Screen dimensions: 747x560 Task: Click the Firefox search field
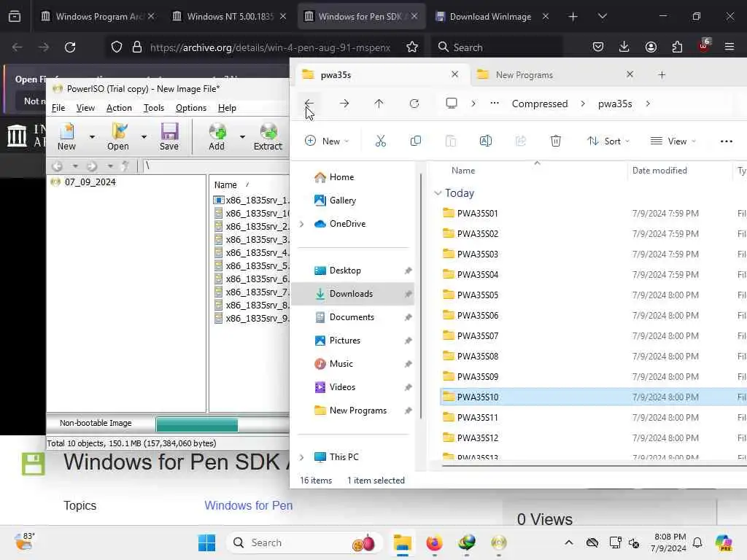[x=497, y=47]
